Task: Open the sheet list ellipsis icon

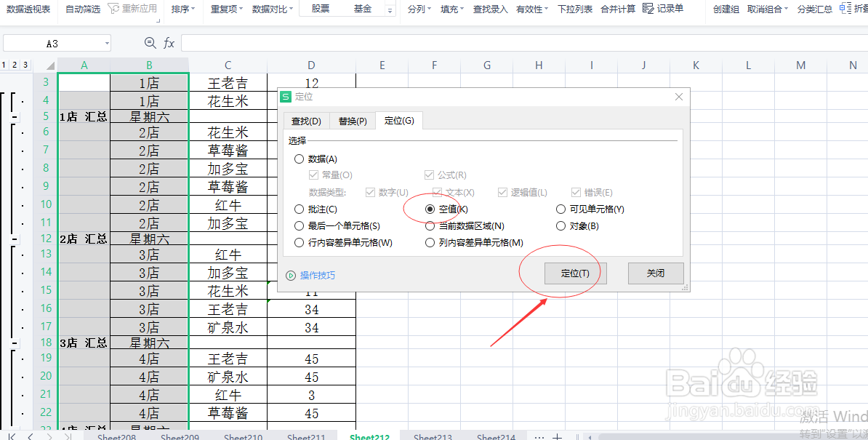Action: [x=539, y=436]
